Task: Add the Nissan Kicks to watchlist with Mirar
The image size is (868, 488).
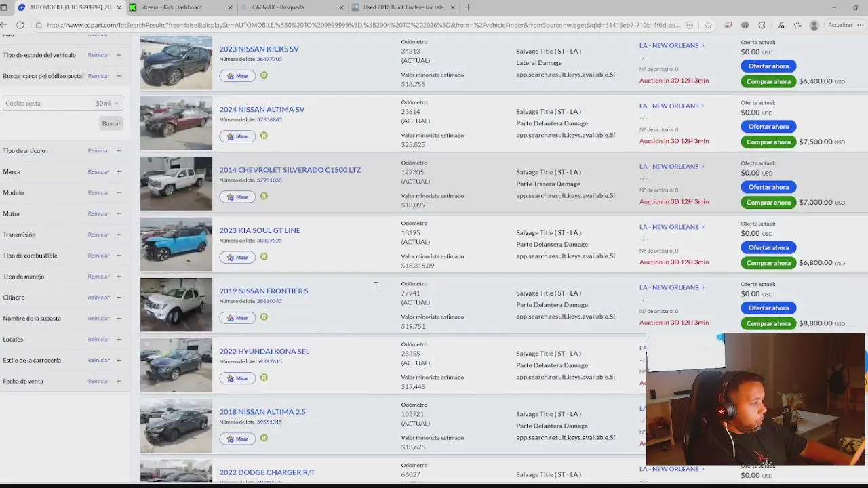Action: 237,76
